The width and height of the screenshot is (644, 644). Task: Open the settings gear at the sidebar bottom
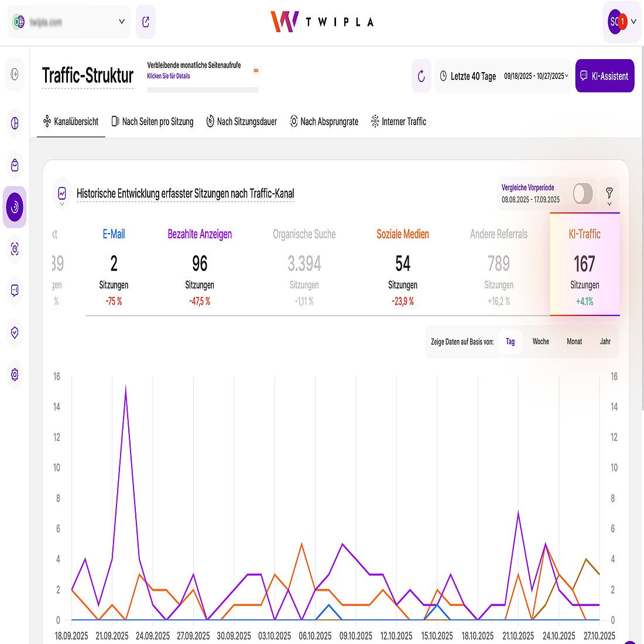coord(14,375)
